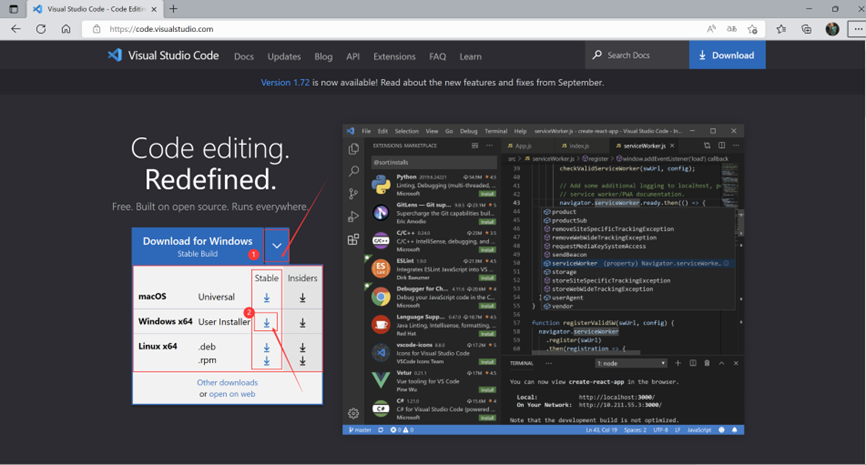Viewport: 866px width, 465px height.
Task: Go back using the browser back arrow
Action: tap(15, 29)
